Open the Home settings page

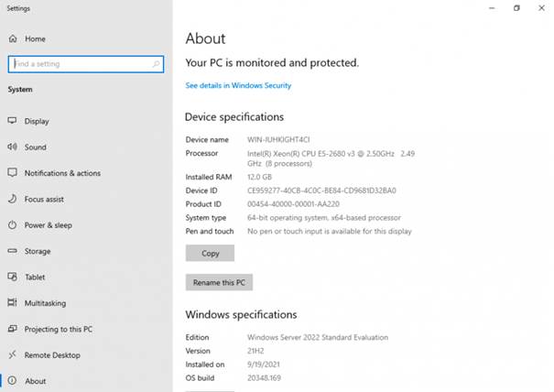tap(86, 38)
